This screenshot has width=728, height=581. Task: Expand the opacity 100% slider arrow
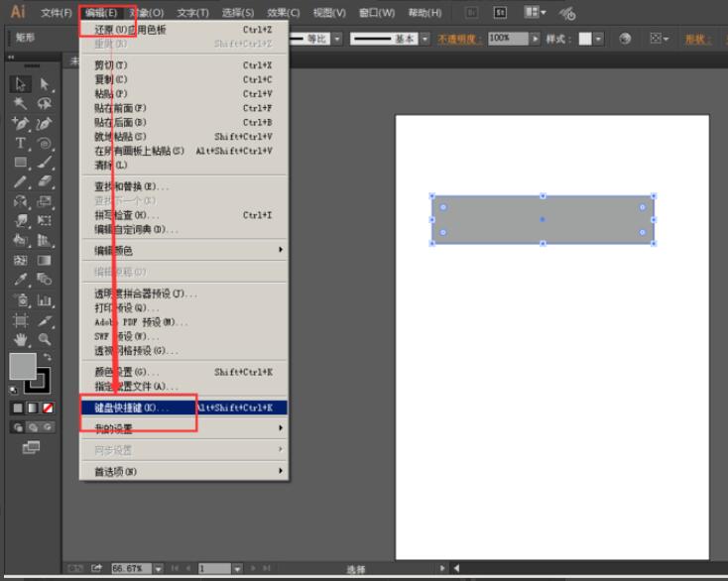coord(536,39)
